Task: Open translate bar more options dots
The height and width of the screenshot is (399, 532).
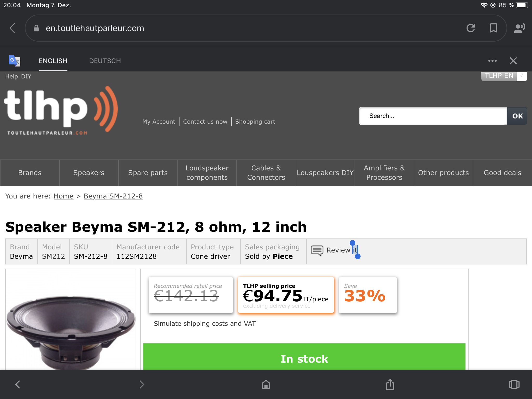Action: pyautogui.click(x=493, y=61)
